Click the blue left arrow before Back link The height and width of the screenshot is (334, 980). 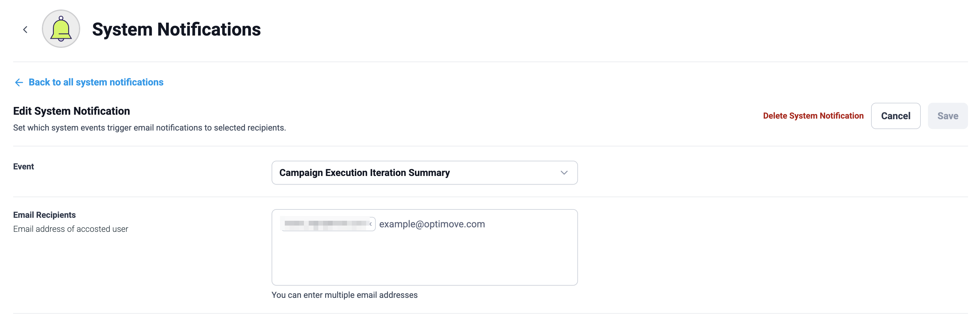coord(19,82)
